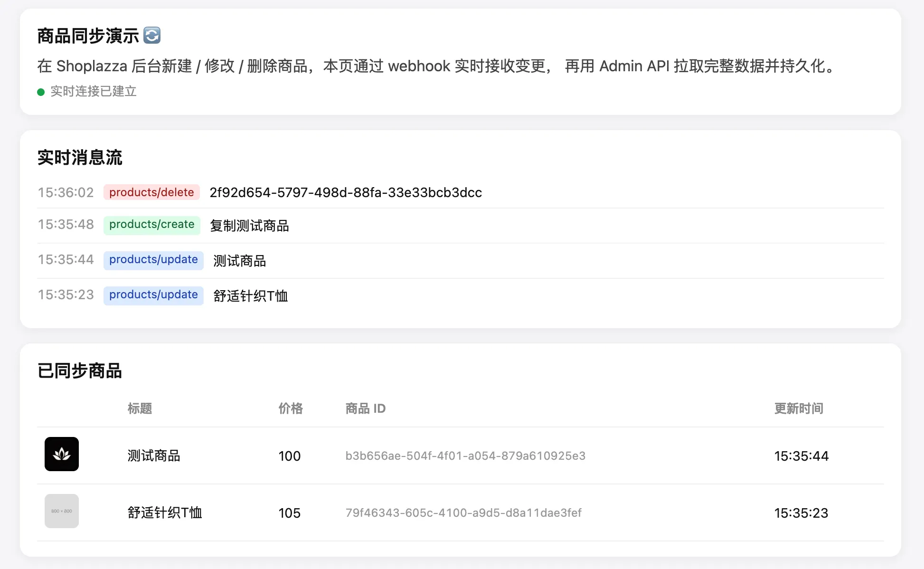
Task: Click the 更新时间 column header
Action: [x=799, y=408]
